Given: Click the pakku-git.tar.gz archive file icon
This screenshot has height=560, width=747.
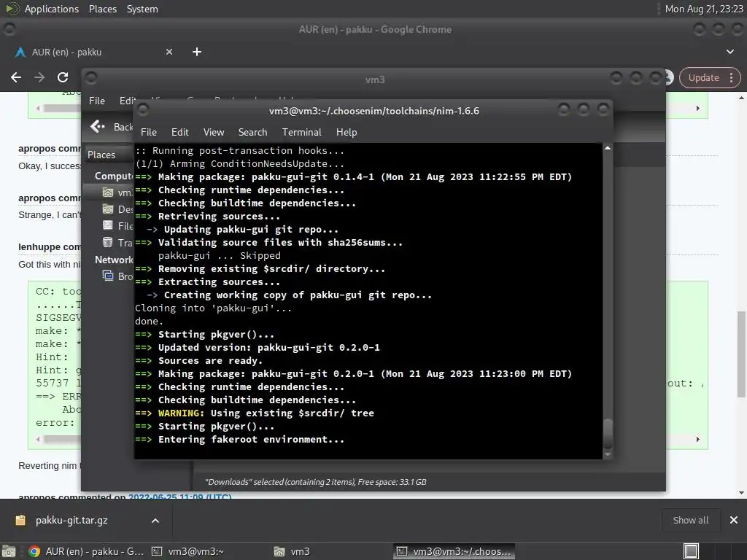Looking at the screenshot, I should (20, 521).
